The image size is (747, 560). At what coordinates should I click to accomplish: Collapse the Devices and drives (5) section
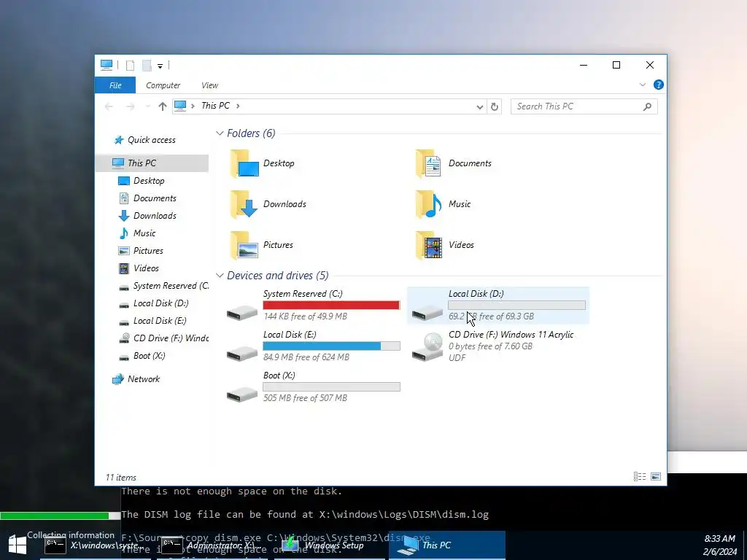pos(220,276)
